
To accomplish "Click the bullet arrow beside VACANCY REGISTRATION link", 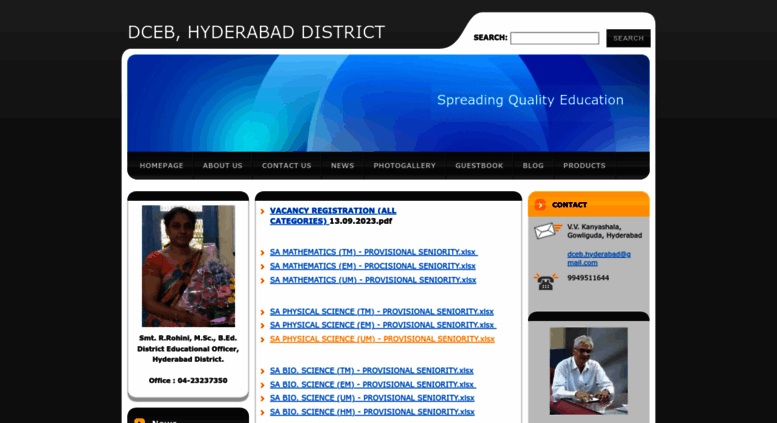I will (x=263, y=212).
